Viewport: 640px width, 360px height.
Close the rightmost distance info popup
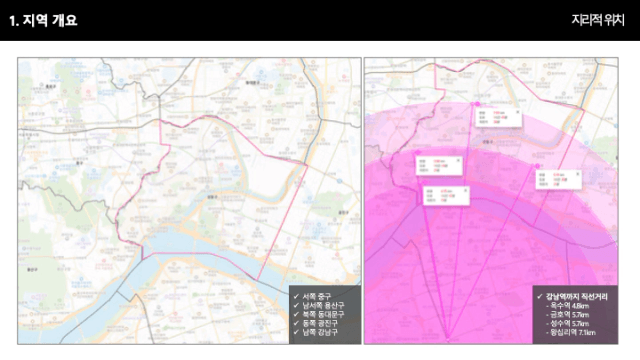pos(577,174)
